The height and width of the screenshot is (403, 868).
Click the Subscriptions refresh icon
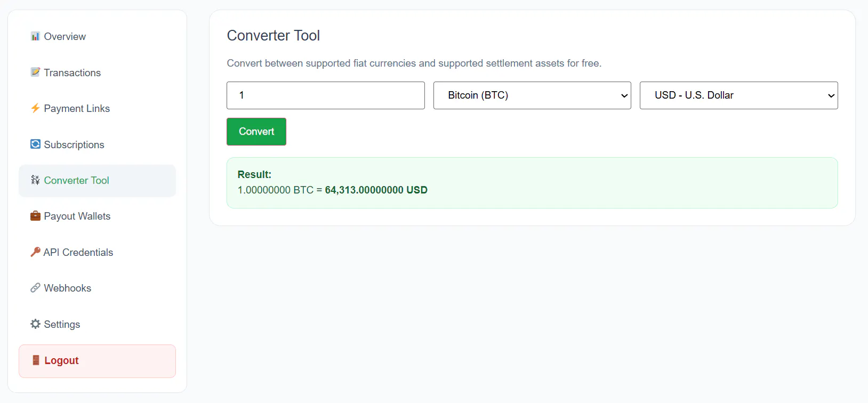pyautogui.click(x=35, y=144)
